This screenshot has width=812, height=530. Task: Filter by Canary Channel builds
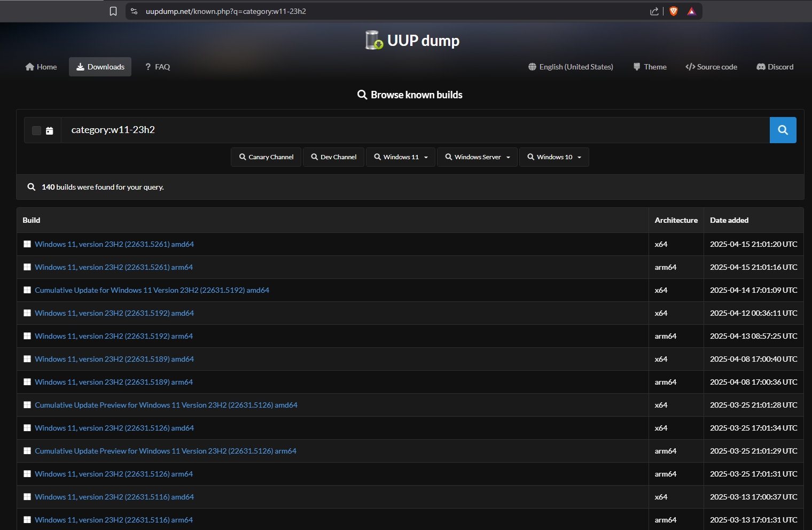266,157
